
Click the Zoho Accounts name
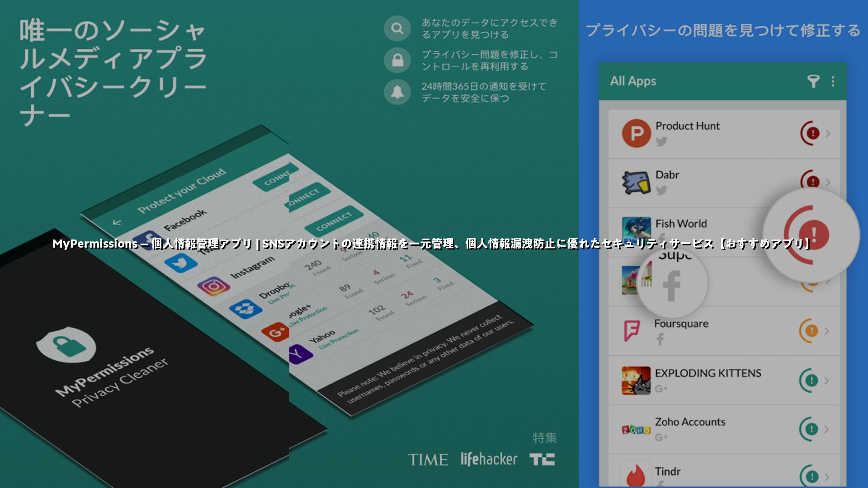click(690, 422)
